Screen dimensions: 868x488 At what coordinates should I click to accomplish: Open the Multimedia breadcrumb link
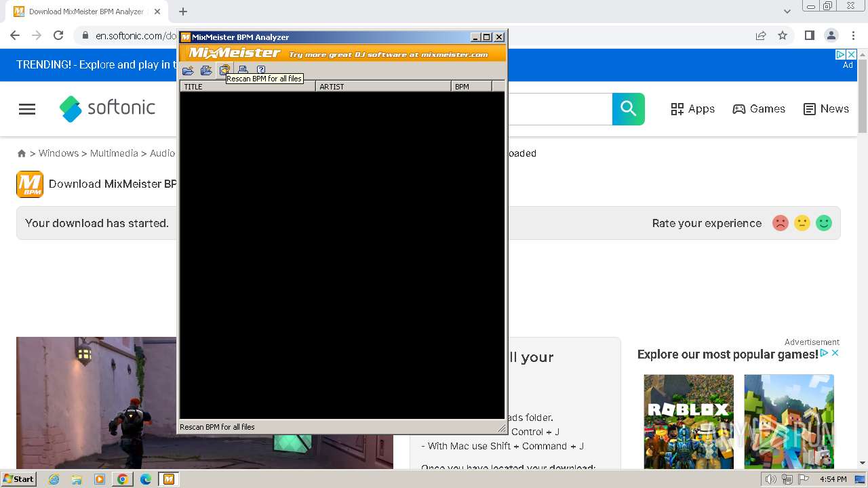pos(114,153)
